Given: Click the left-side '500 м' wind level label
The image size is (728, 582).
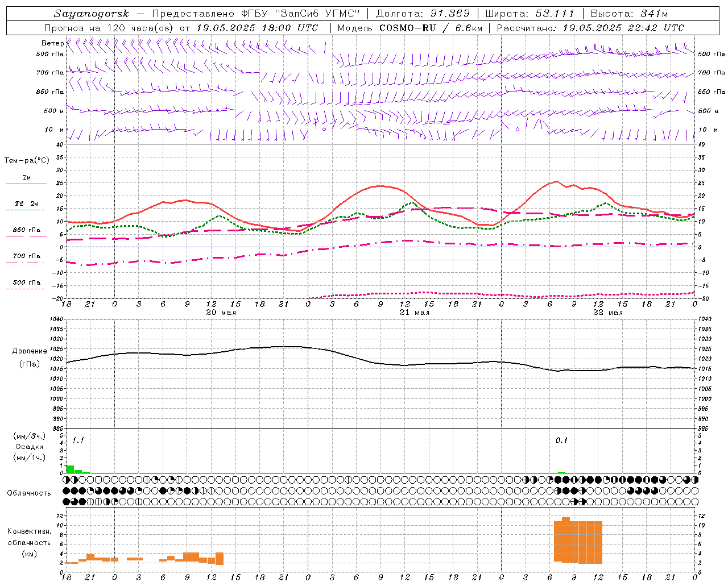Looking at the screenshot, I should [54, 111].
